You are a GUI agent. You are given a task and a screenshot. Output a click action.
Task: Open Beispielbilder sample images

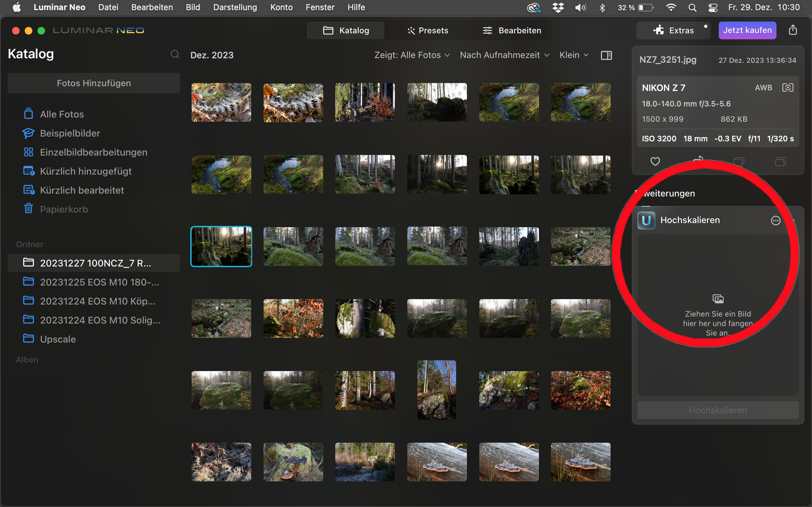click(x=70, y=133)
